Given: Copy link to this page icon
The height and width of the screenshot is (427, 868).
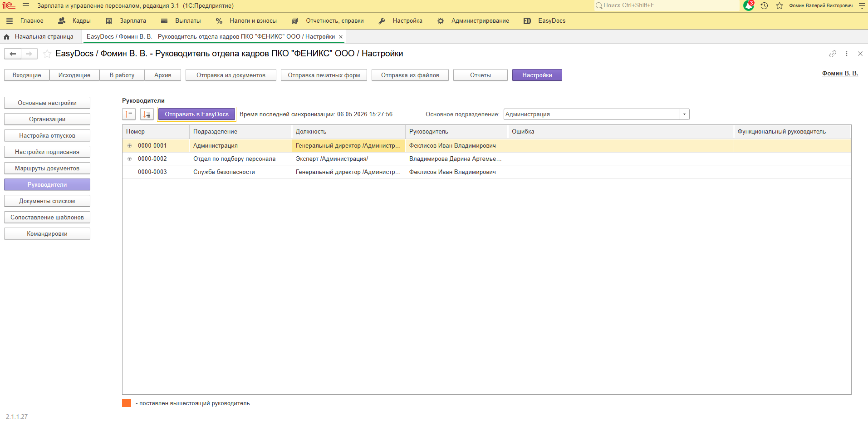Looking at the screenshot, I should pyautogui.click(x=833, y=54).
